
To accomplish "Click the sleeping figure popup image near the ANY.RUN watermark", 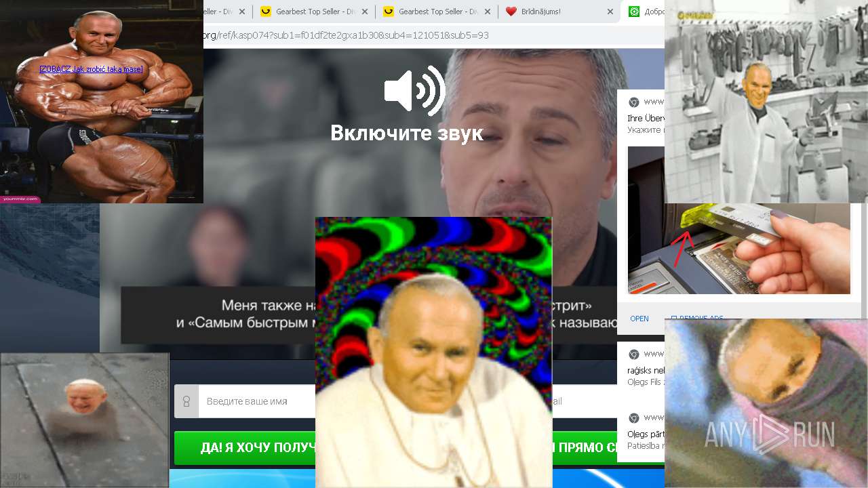I will coord(766,403).
